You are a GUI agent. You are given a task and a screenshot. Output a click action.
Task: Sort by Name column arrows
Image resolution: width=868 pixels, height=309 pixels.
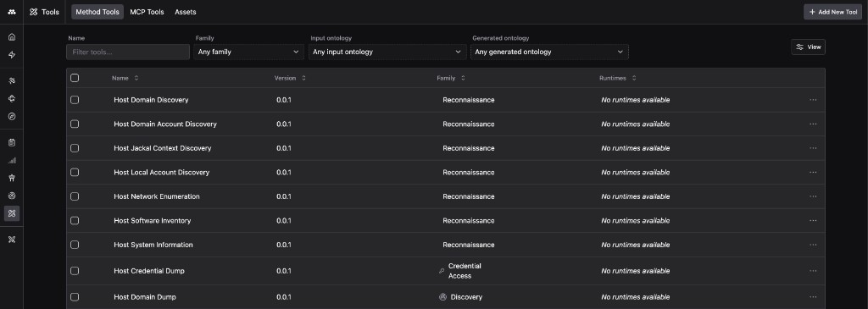coord(136,78)
